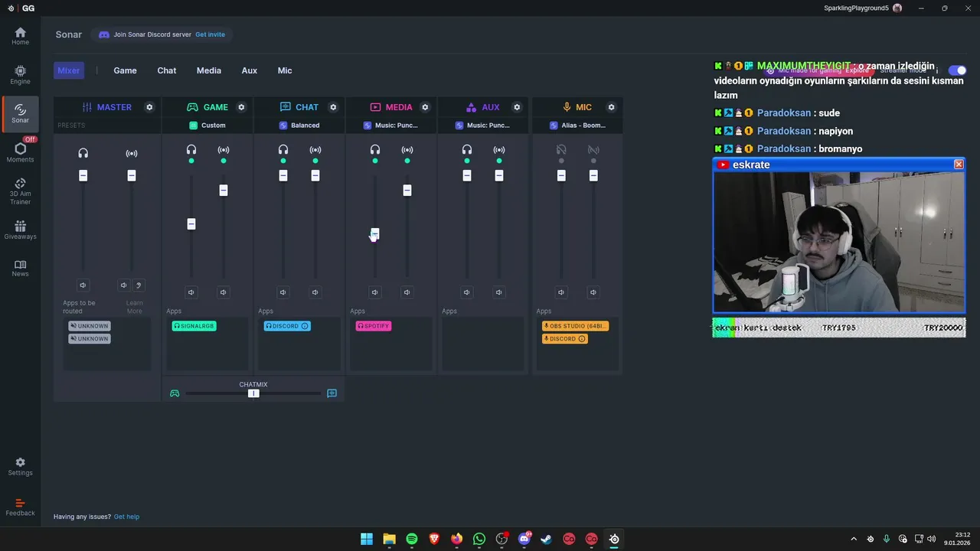Open GG Settings in sidebar
This screenshot has height=551, width=980.
(20, 467)
